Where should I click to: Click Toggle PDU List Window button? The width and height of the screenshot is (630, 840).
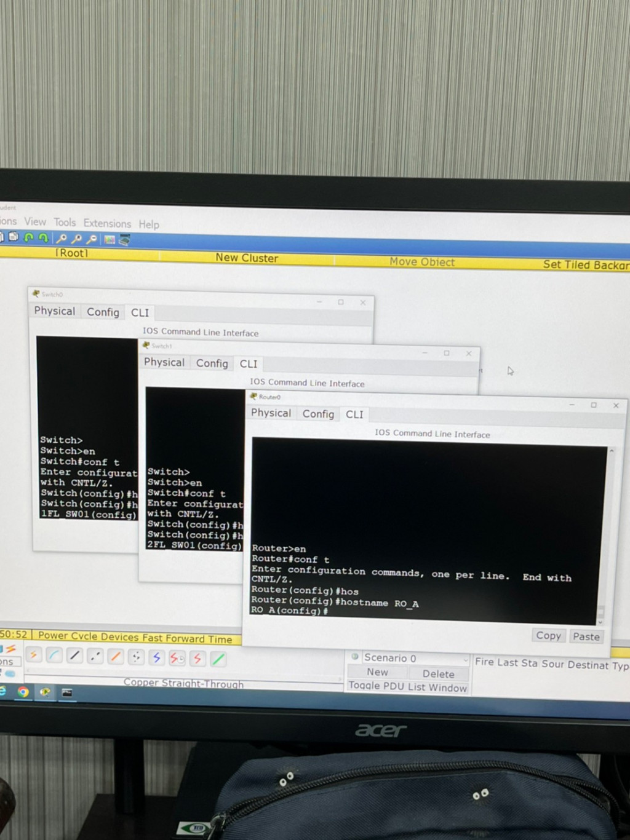coord(407,687)
